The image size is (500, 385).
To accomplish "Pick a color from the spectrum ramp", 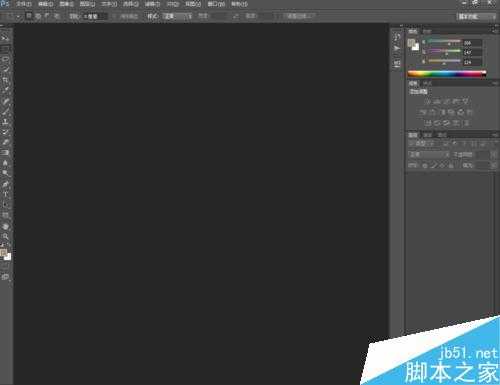I will tap(447, 74).
